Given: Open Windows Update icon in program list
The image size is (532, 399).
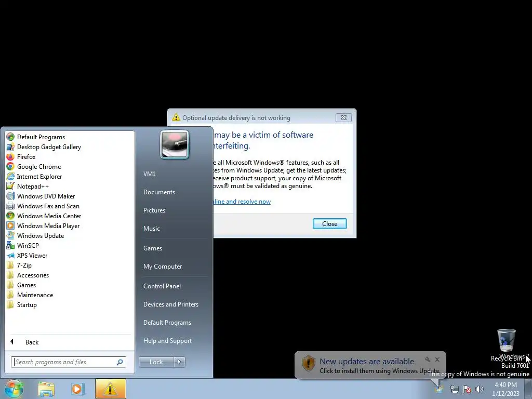Looking at the screenshot, I should point(10,235).
